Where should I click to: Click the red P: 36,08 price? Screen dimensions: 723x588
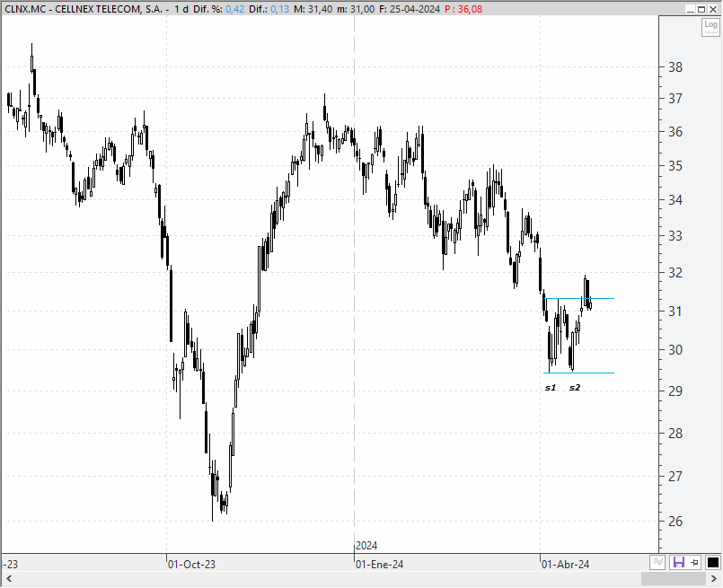click(x=463, y=9)
